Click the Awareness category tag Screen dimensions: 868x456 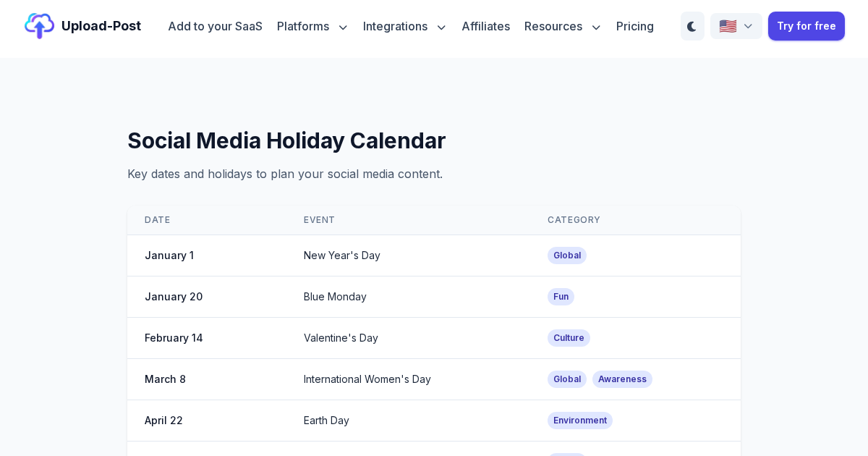coord(622,379)
